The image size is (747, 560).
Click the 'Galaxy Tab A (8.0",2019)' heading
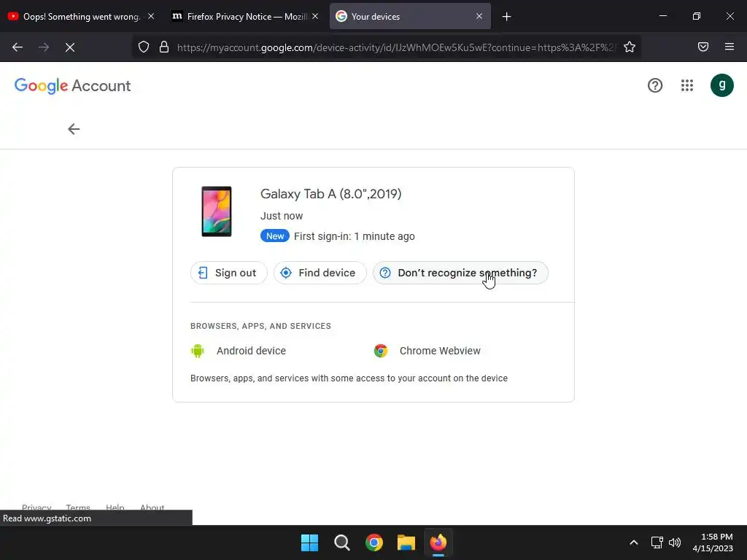click(330, 194)
